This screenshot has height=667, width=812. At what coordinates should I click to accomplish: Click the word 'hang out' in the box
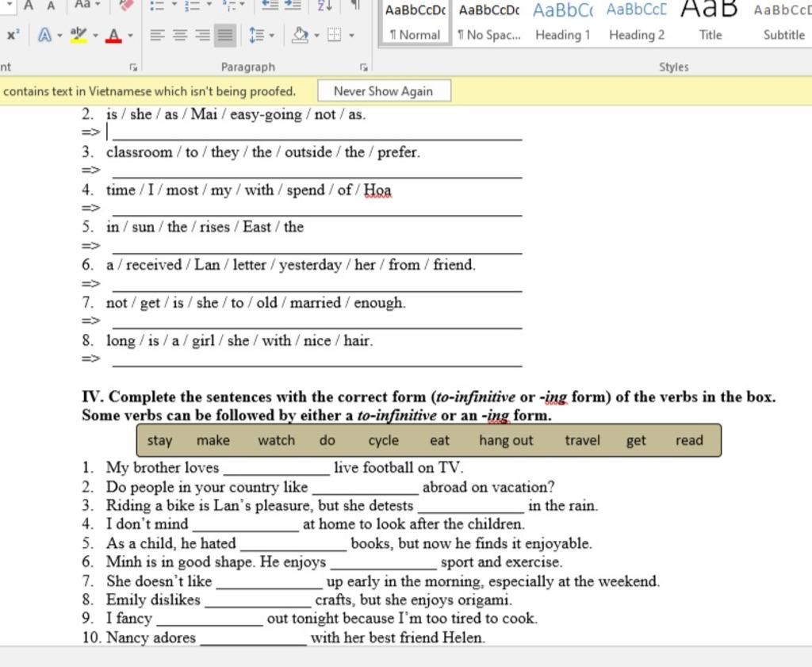pyautogui.click(x=506, y=441)
